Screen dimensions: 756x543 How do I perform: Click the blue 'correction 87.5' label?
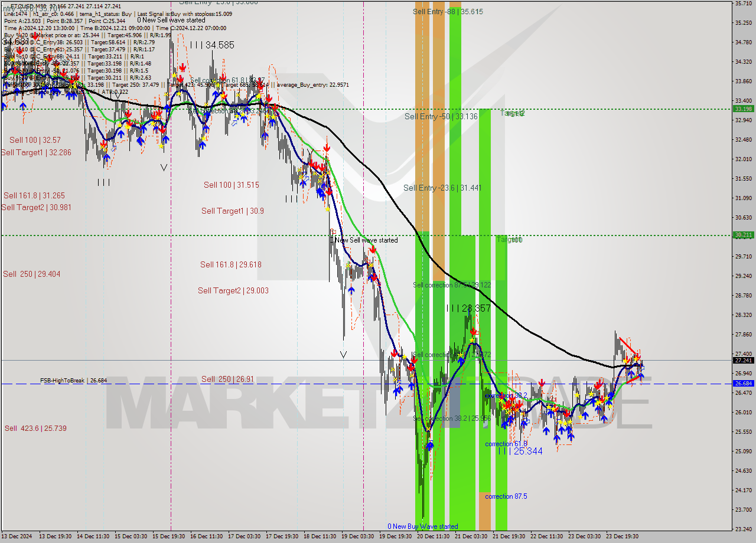506,496
